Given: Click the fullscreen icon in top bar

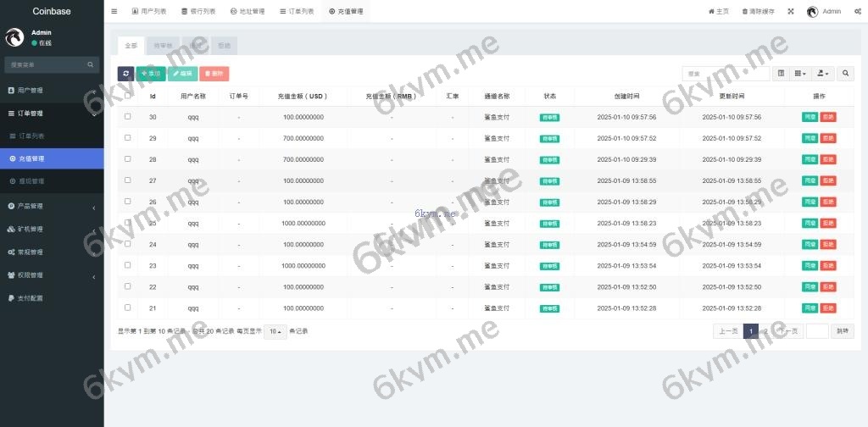Looking at the screenshot, I should (791, 12).
